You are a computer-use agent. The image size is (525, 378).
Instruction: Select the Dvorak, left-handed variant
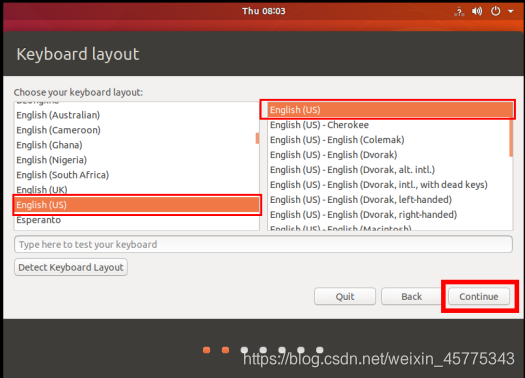tap(390, 200)
